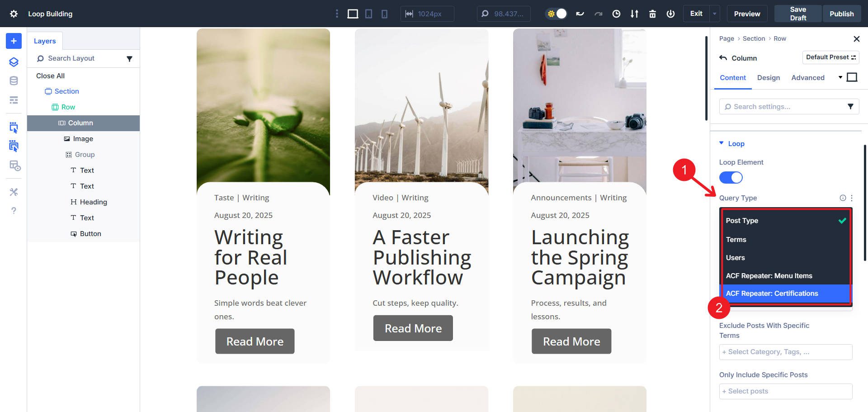Open the Default Preset dropdown
Image resolution: width=868 pixels, height=412 pixels.
coord(831,57)
